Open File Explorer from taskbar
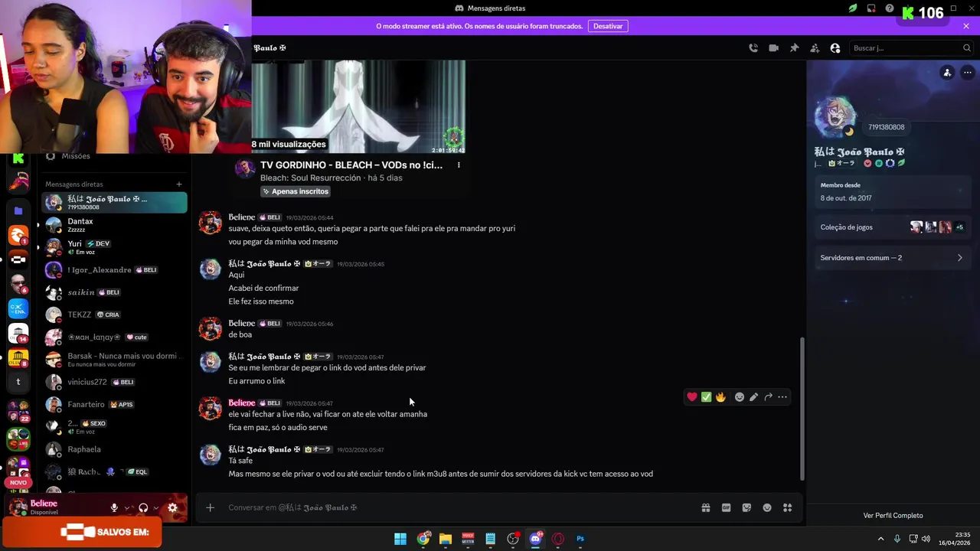 [446, 539]
